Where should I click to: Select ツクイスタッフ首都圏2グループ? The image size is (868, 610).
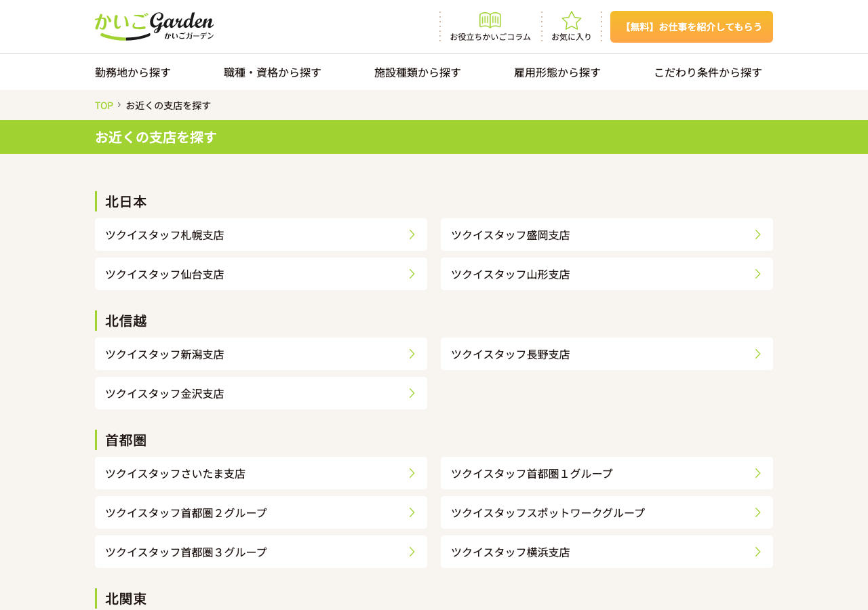(x=261, y=512)
